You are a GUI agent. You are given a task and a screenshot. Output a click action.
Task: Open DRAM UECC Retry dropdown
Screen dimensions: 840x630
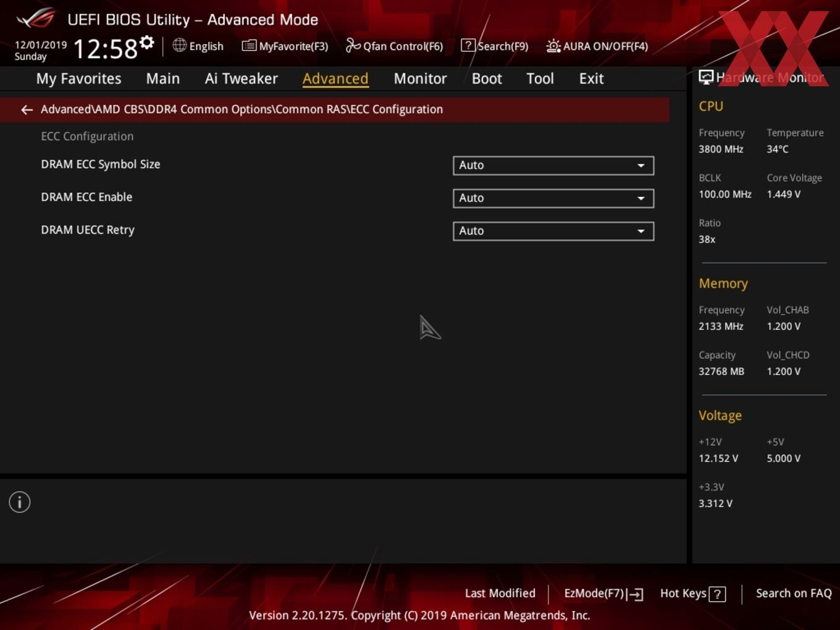click(x=553, y=231)
